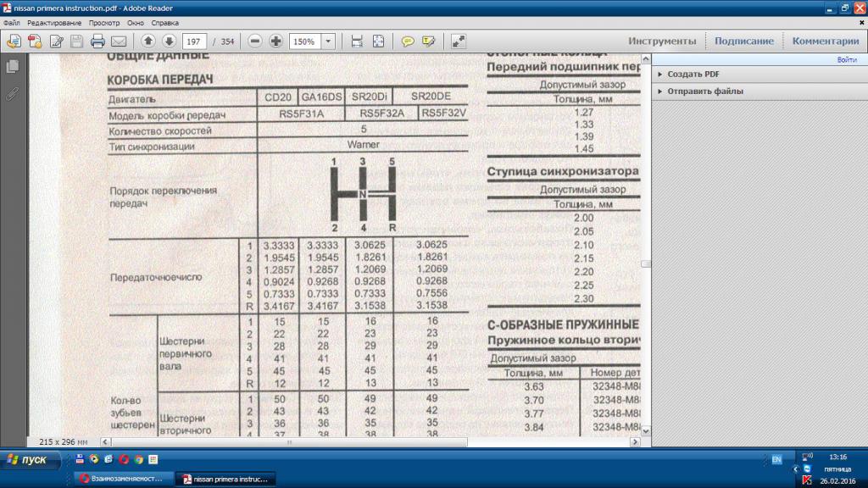868x488 pixels.
Task: Click the zoom percentage field showing 150%
Action: [305, 42]
